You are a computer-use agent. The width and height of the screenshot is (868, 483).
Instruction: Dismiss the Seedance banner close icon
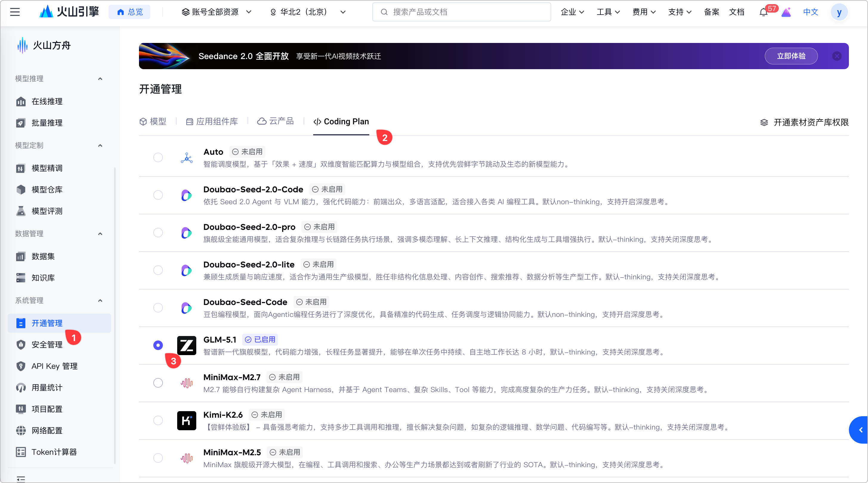coord(837,56)
